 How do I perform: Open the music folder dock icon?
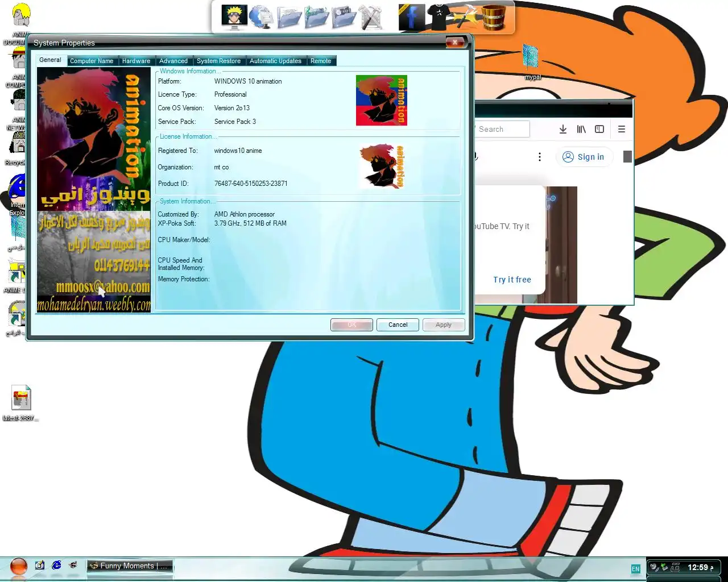tap(316, 17)
